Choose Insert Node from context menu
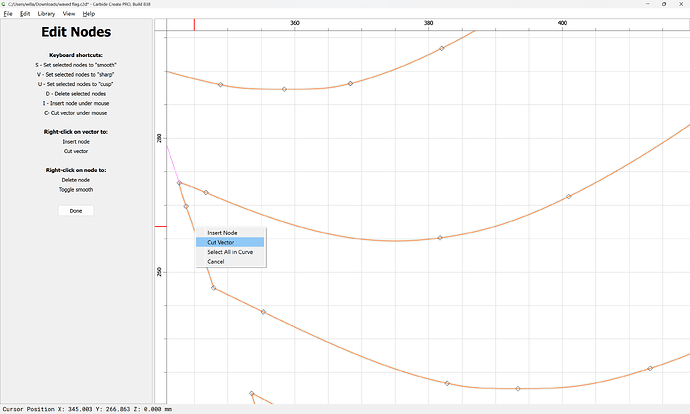This screenshot has height=414, width=690. (222, 232)
